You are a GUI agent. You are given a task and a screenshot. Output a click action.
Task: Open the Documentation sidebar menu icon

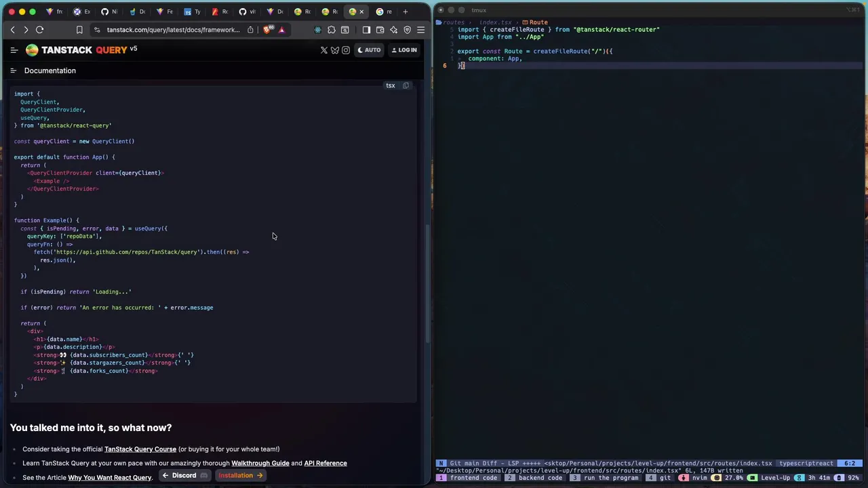click(13, 70)
